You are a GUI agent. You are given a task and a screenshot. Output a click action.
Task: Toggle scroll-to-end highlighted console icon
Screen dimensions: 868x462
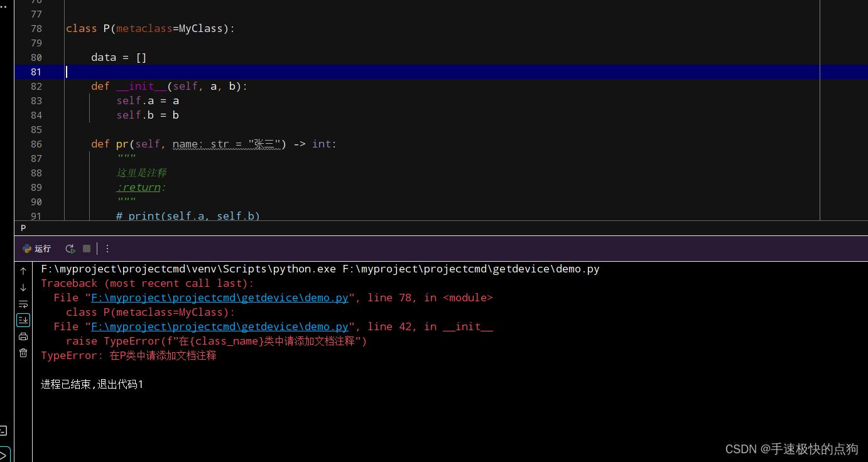[23, 320]
